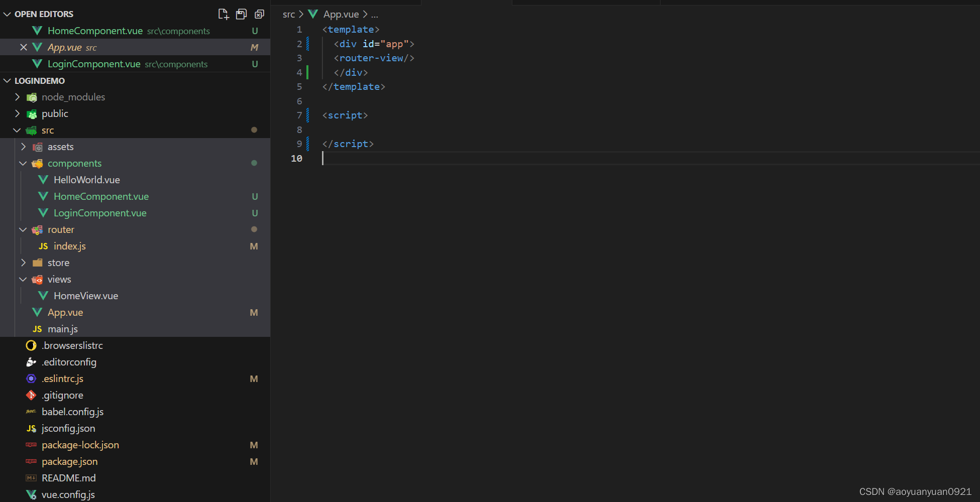Place cursor on editor line 10

pyautogui.click(x=650, y=158)
